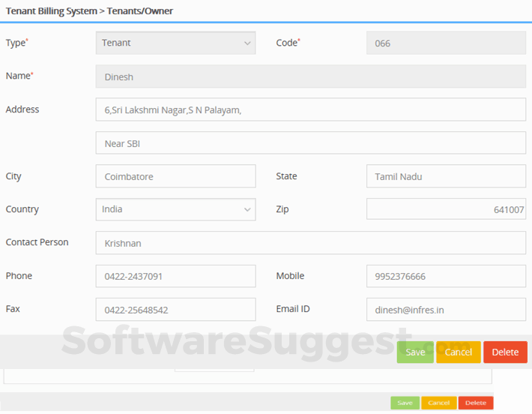Click the City field with Coimbatore
The width and height of the screenshot is (532, 414).
point(176,176)
